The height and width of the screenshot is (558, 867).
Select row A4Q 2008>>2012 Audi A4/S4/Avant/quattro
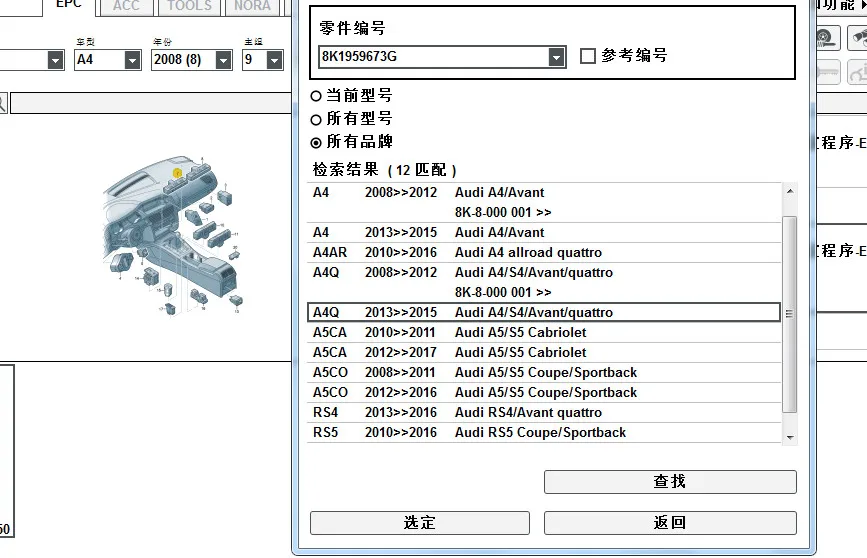(x=544, y=283)
